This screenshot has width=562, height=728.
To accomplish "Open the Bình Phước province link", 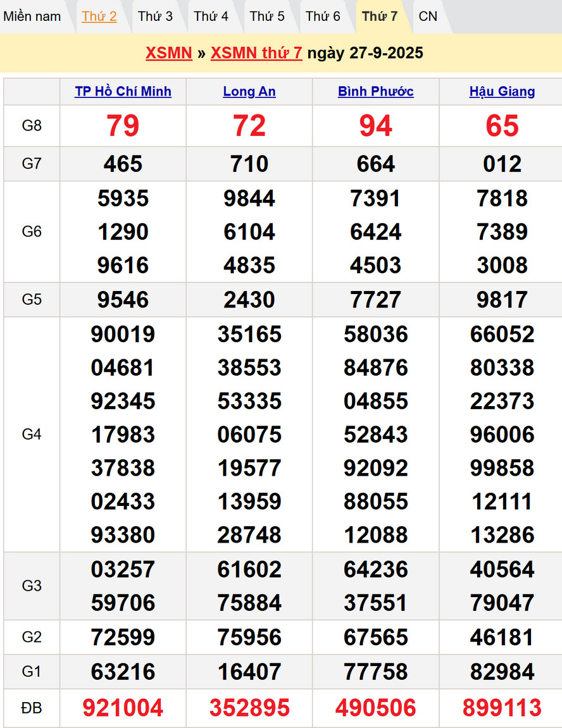I will tap(376, 91).
